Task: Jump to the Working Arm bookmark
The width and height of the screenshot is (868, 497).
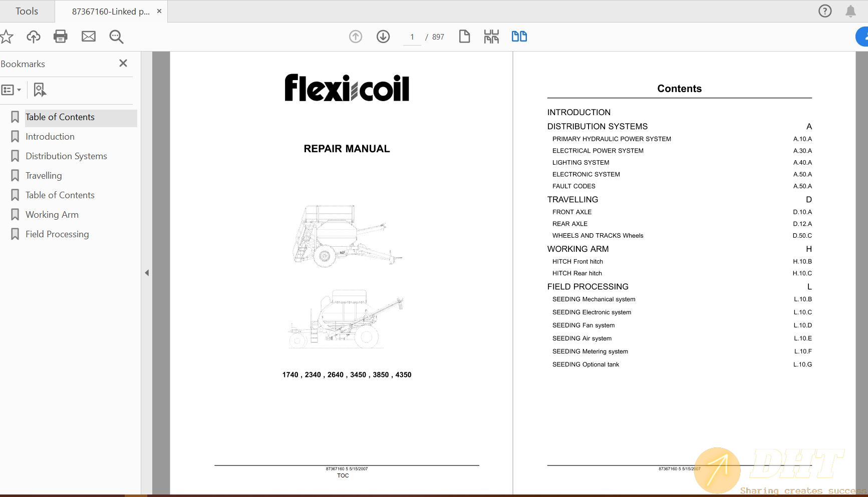Action: (52, 214)
